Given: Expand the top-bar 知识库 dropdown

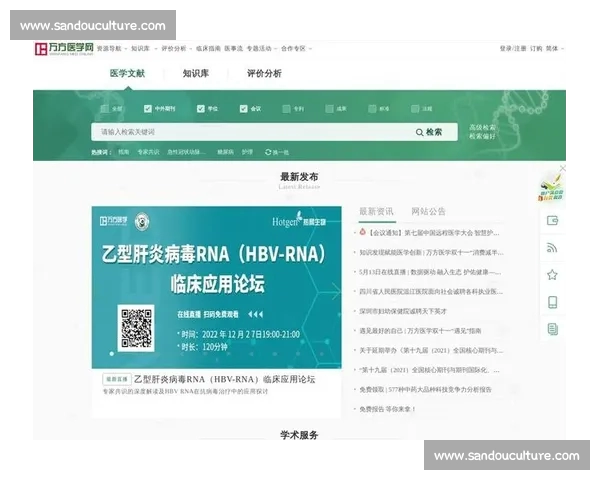Looking at the screenshot, I should click(x=144, y=49).
